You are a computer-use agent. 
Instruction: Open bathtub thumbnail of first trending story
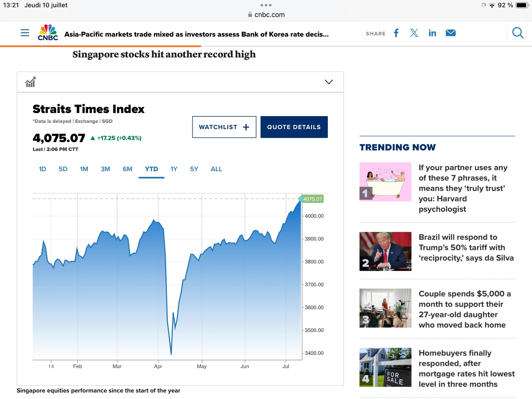[385, 182]
